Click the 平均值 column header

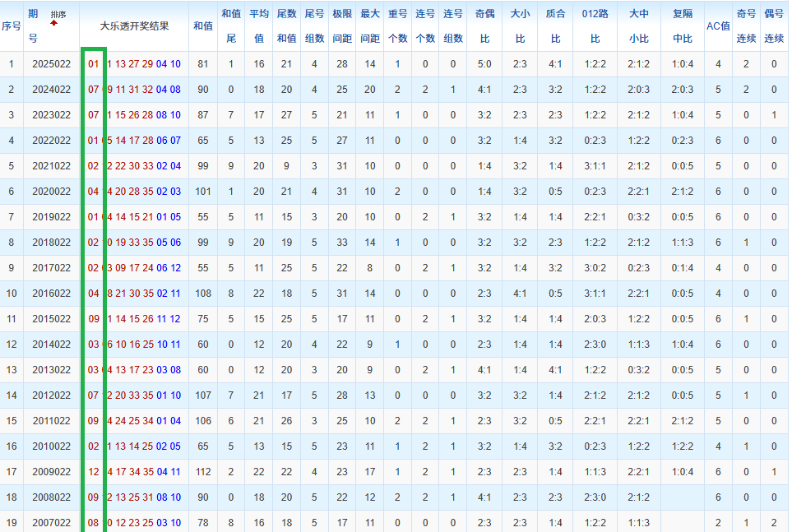coord(259,25)
